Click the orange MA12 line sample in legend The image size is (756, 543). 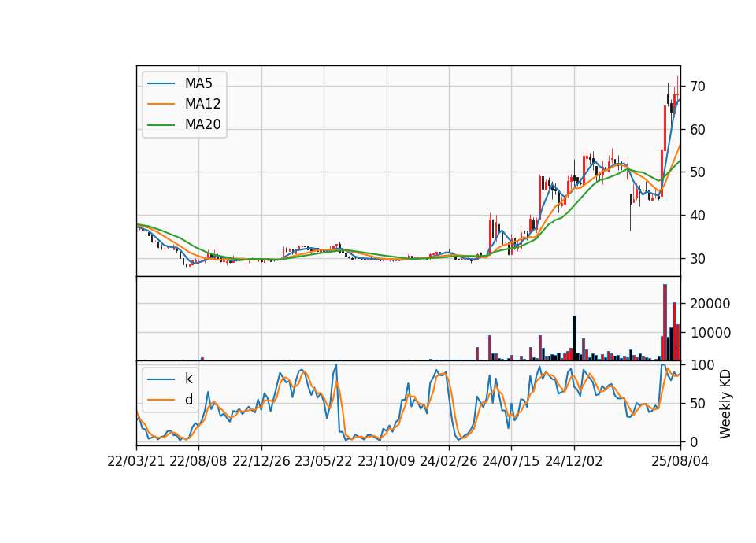(161, 104)
